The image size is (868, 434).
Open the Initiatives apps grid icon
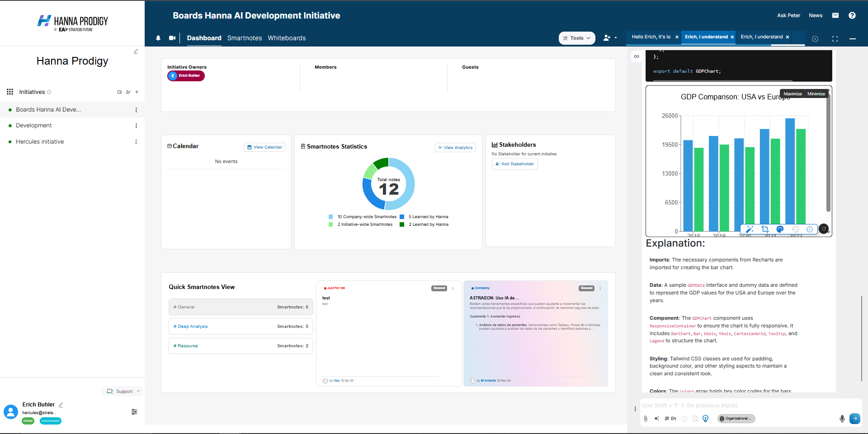[10, 92]
